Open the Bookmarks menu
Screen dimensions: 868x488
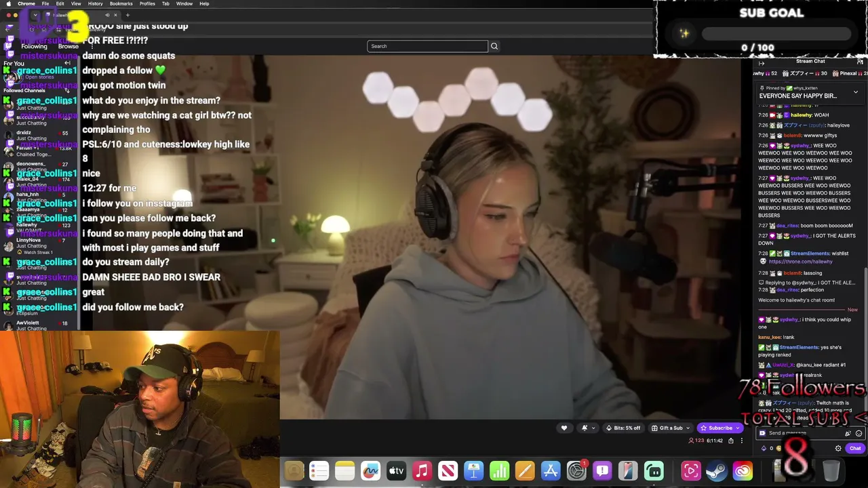(121, 3)
